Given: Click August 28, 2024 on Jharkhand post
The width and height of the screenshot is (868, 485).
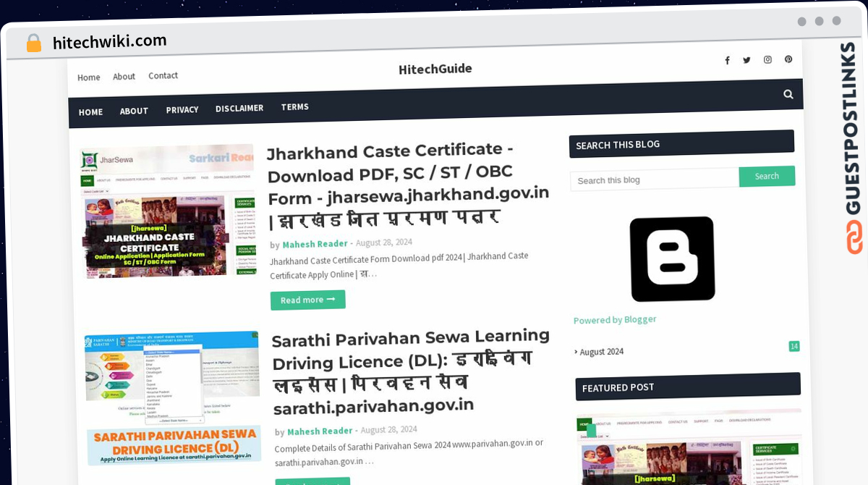Looking at the screenshot, I should point(384,242).
